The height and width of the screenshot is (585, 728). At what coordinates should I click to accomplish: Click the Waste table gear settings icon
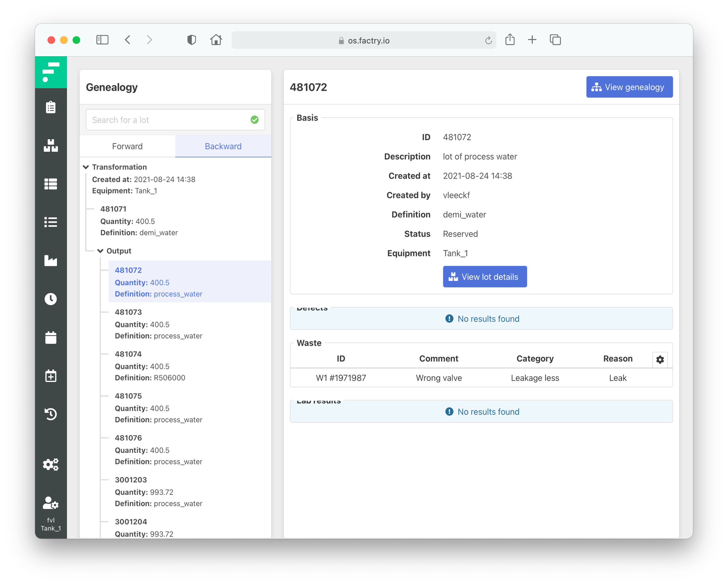[660, 359]
